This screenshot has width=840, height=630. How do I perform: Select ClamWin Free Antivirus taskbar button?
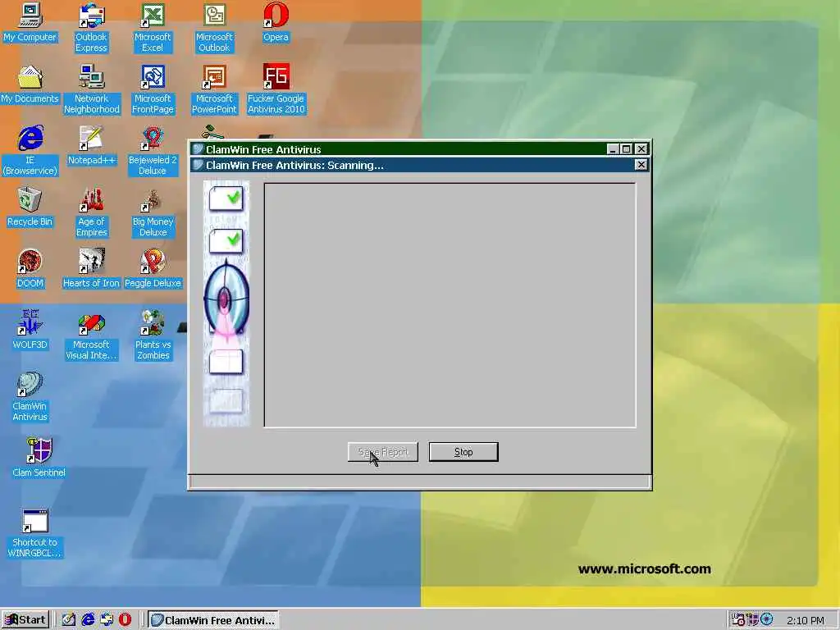click(x=213, y=620)
